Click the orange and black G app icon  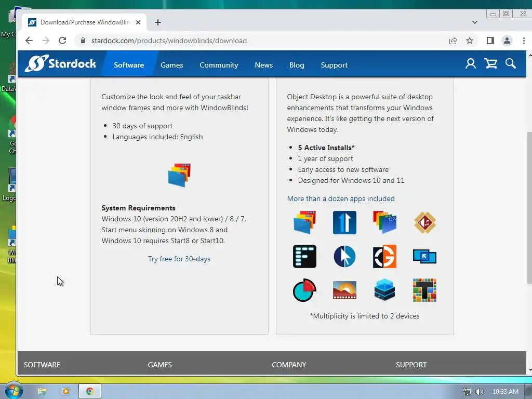(x=384, y=257)
